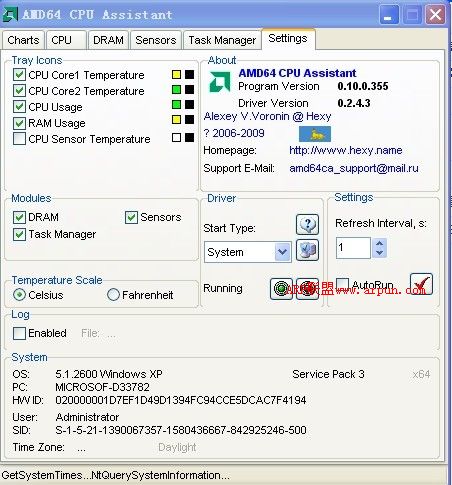The image size is (452, 485).
Task: Toggle CPU Core1 Temperature tray icon checkbox
Action: (x=19, y=75)
